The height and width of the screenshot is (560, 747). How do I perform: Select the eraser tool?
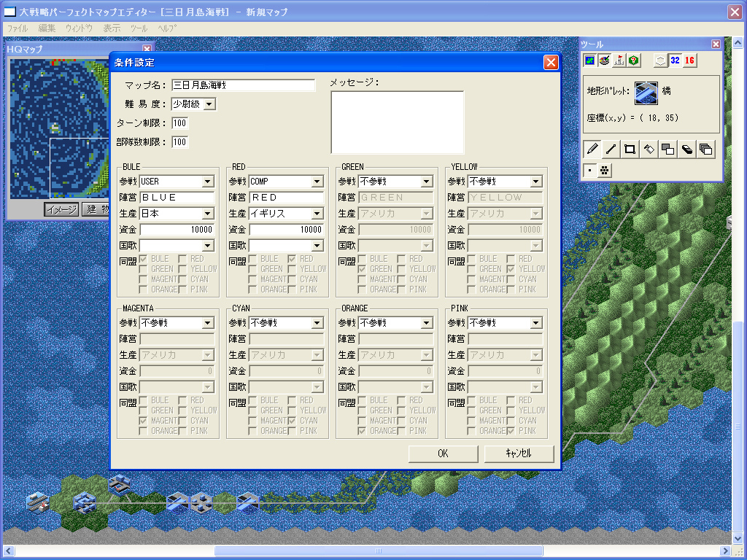pos(687,149)
